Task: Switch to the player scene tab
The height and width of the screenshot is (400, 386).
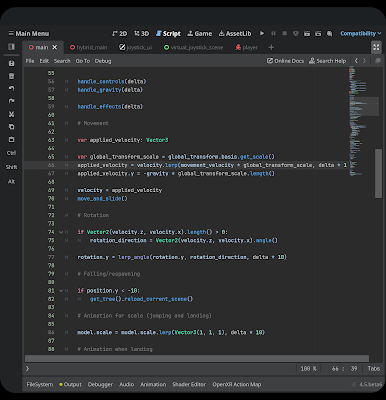Action: click(x=247, y=47)
